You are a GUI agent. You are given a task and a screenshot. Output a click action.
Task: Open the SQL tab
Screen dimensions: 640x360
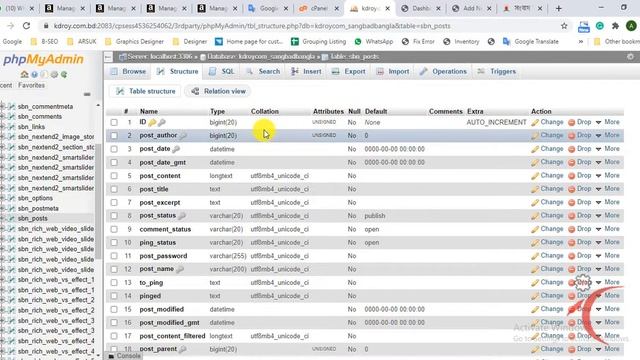pos(222,71)
